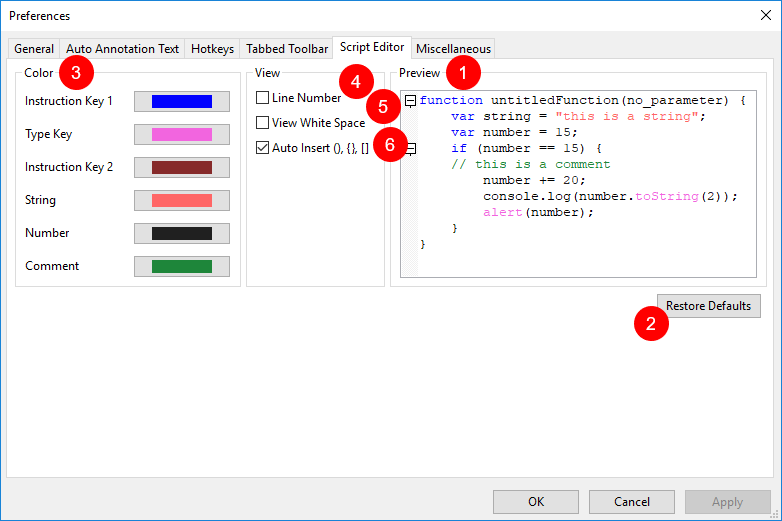This screenshot has width=782, height=521.
Task: Switch to Auto Annotation Text tab
Action: click(122, 49)
